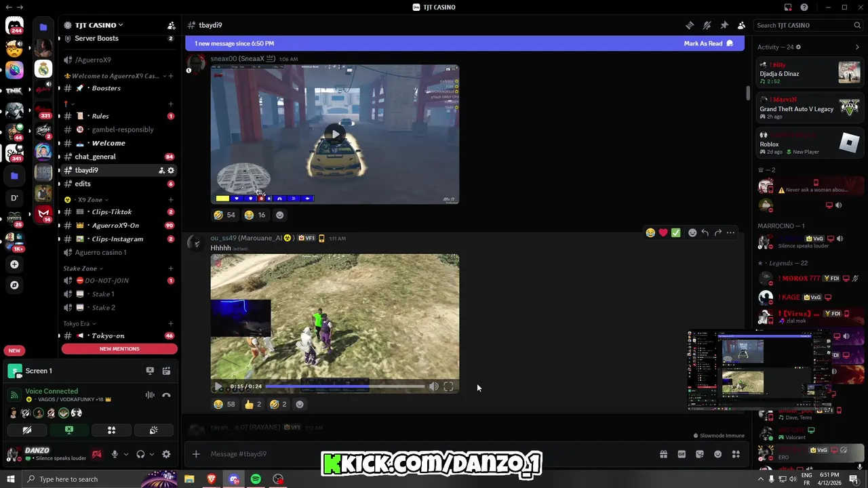Screen dimensions: 868x488
Task: Open notification settings bell in header
Action: 707,25
